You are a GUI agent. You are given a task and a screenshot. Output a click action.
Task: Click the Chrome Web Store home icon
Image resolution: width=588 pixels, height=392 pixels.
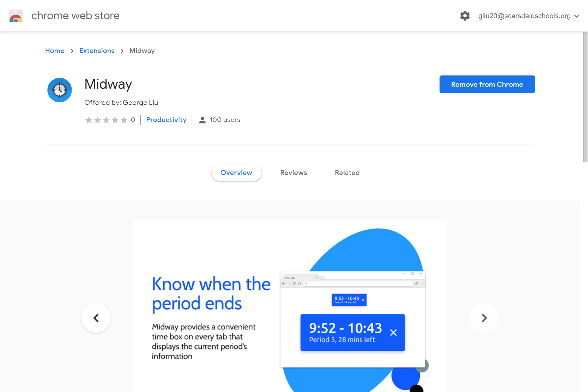pos(16,15)
